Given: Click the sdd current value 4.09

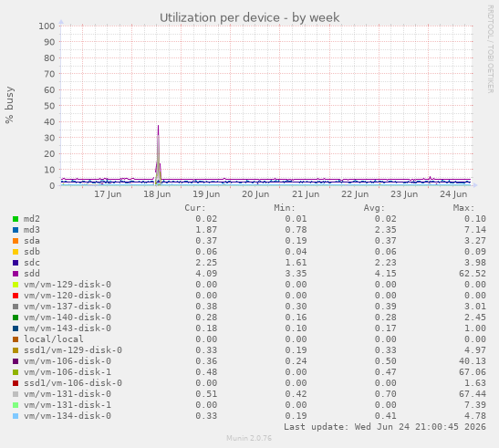Looking at the screenshot, I should (x=206, y=274).
